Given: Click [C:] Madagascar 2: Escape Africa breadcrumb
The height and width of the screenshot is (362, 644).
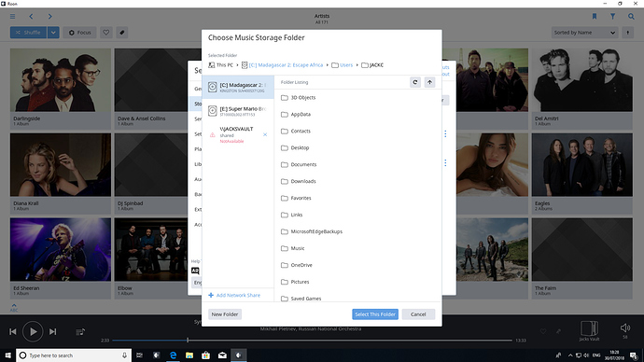Looking at the screenshot, I should click(282, 65).
